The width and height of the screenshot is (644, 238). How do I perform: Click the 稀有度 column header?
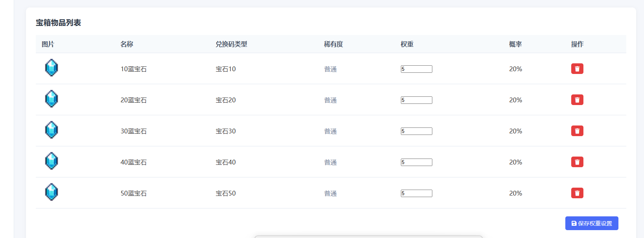point(334,44)
